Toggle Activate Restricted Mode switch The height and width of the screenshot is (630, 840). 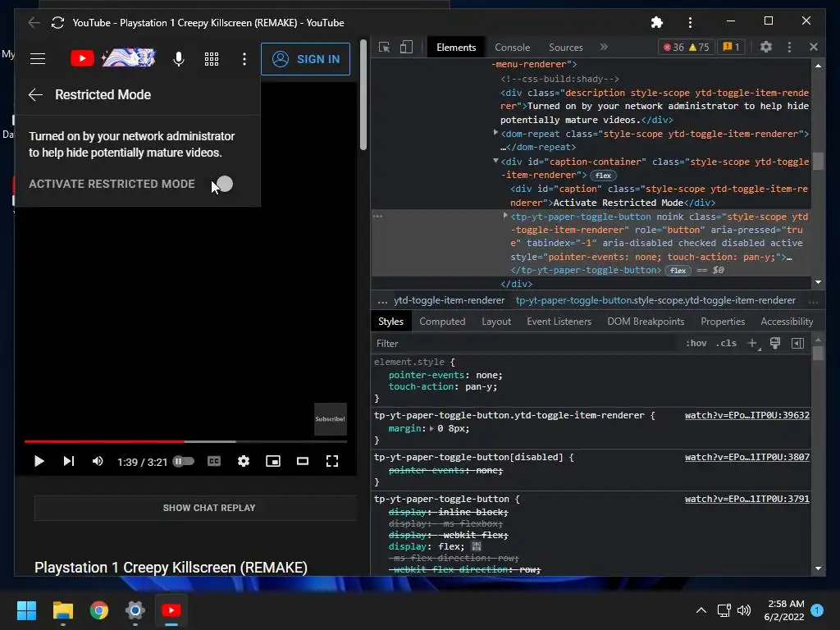(224, 184)
